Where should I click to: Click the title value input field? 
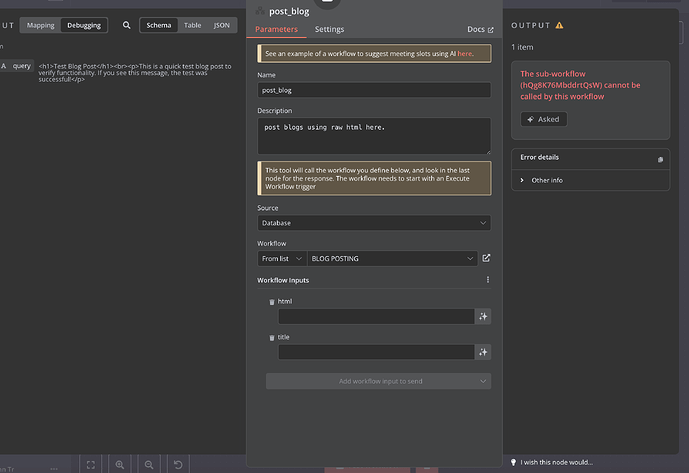point(376,352)
